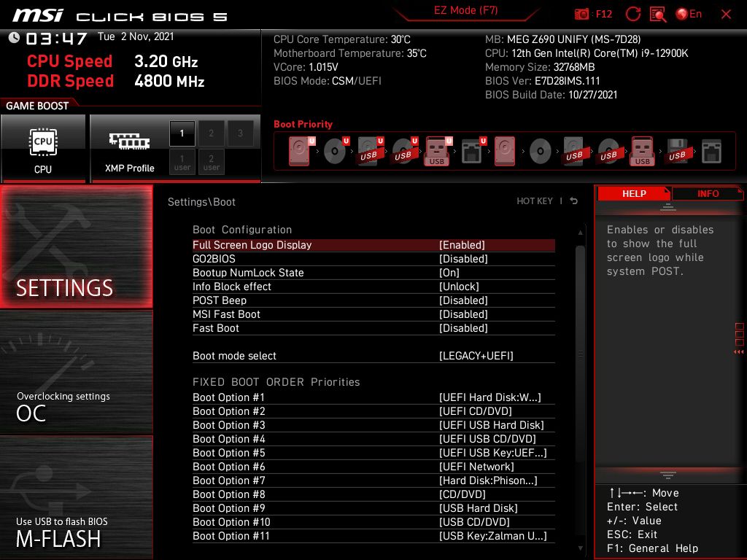Open M-FLASH to flash BIOS
The height and width of the screenshot is (560, 747).
pos(76,497)
